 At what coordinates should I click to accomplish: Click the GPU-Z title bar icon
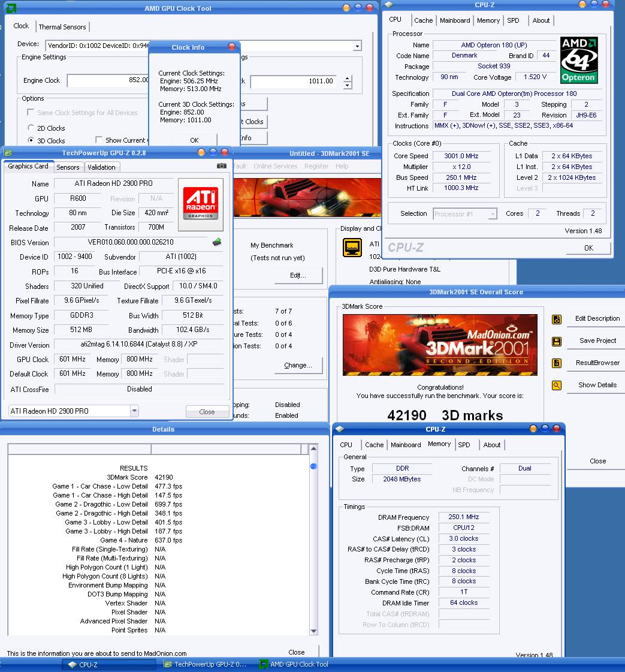pyautogui.click(x=8, y=153)
